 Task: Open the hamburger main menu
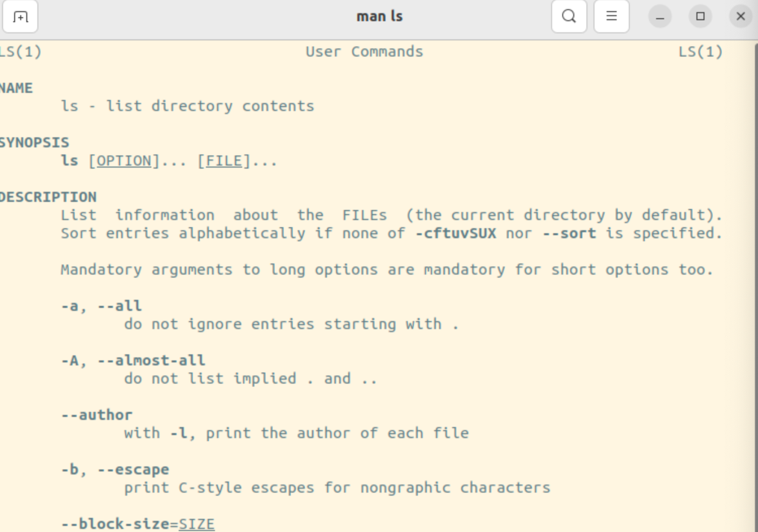(611, 17)
